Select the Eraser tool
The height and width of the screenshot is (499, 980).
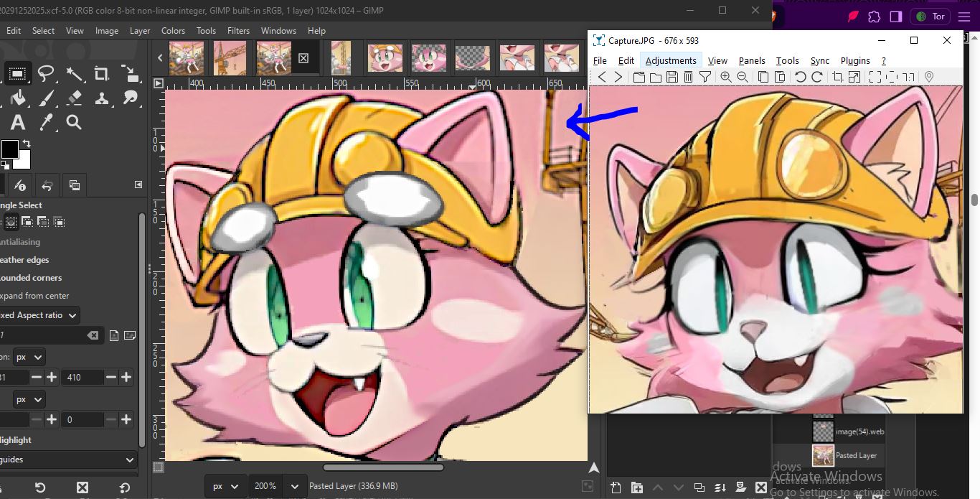tap(74, 98)
